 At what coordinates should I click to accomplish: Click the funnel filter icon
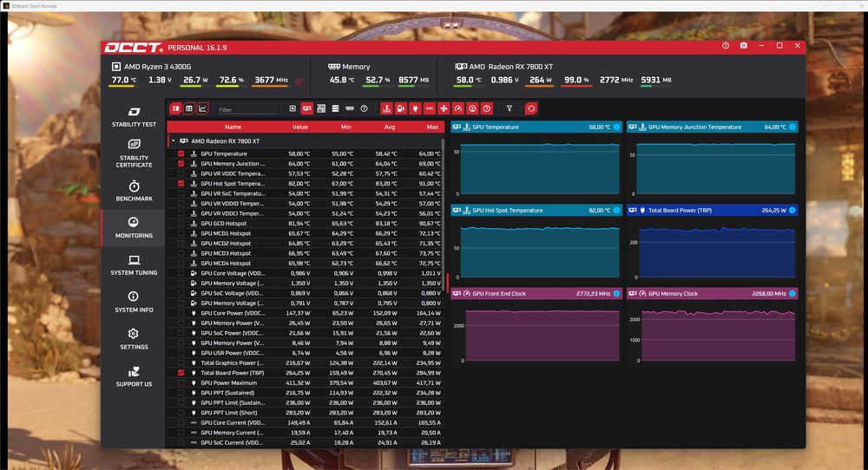[x=510, y=109]
